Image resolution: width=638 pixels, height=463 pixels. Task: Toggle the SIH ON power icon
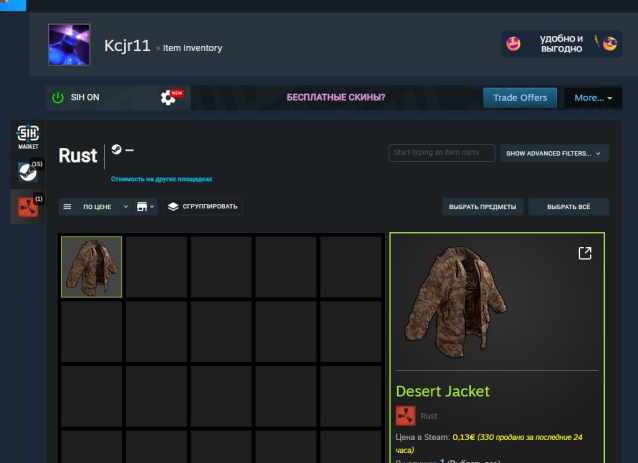[58, 98]
